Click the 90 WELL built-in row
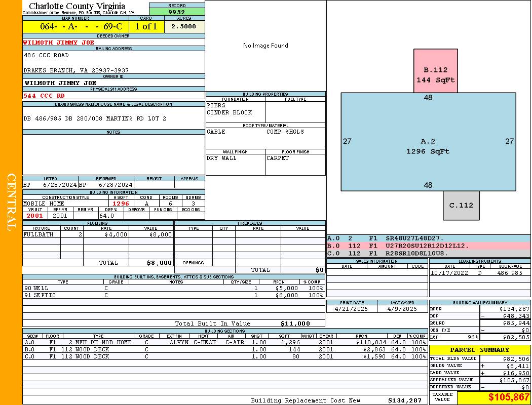Screen dimensions: 532x405 (173, 288)
